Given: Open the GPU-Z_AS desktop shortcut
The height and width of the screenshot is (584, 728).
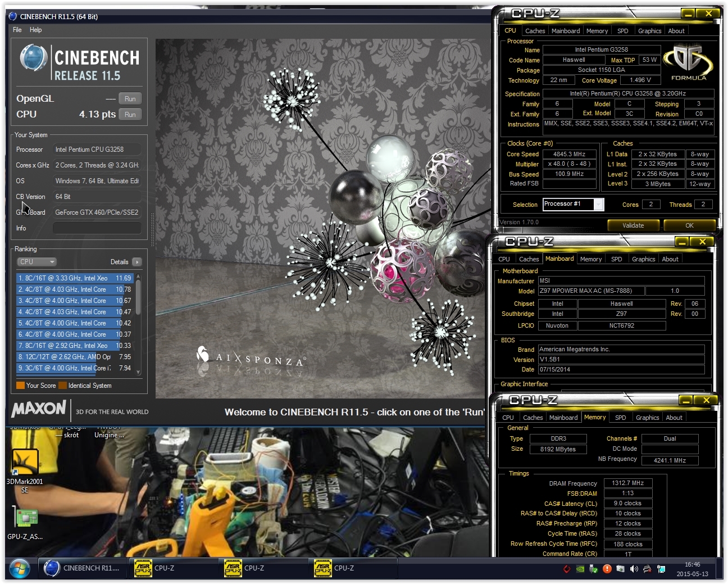Looking at the screenshot, I should pos(25,524).
